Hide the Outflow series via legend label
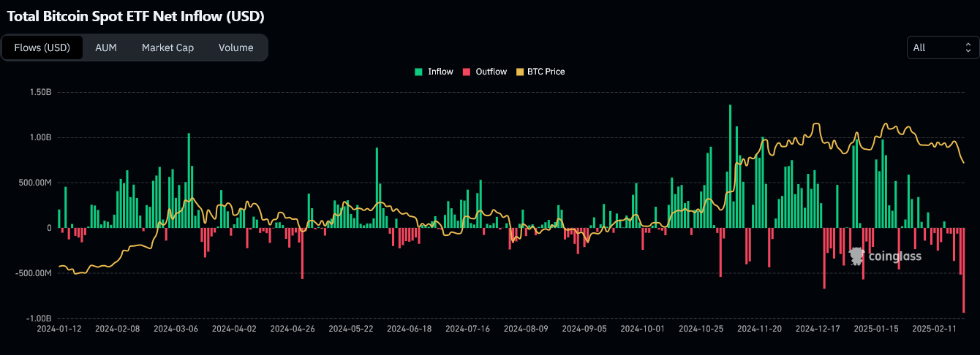The image size is (980, 355). click(x=491, y=72)
